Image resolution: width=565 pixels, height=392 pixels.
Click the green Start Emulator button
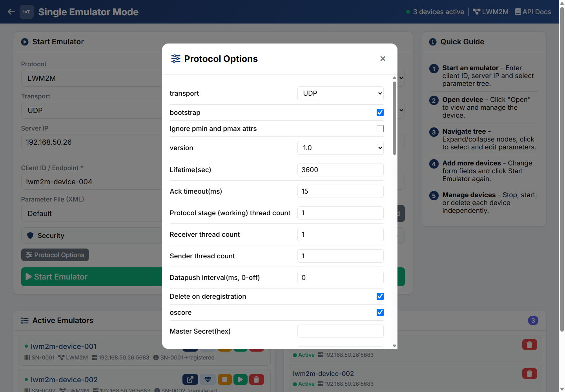pos(92,277)
